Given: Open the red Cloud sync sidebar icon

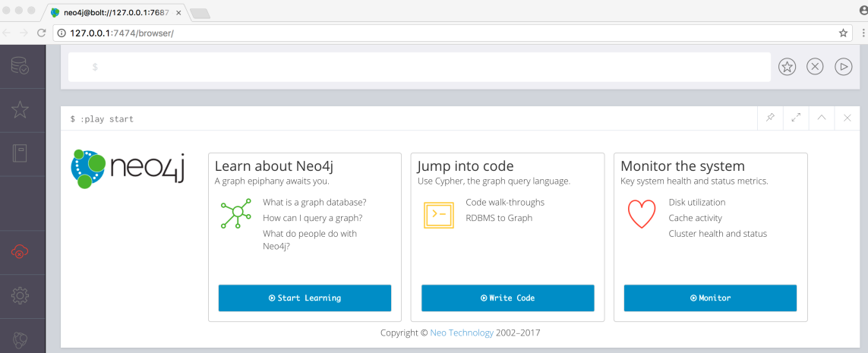Looking at the screenshot, I should pyautogui.click(x=20, y=252).
